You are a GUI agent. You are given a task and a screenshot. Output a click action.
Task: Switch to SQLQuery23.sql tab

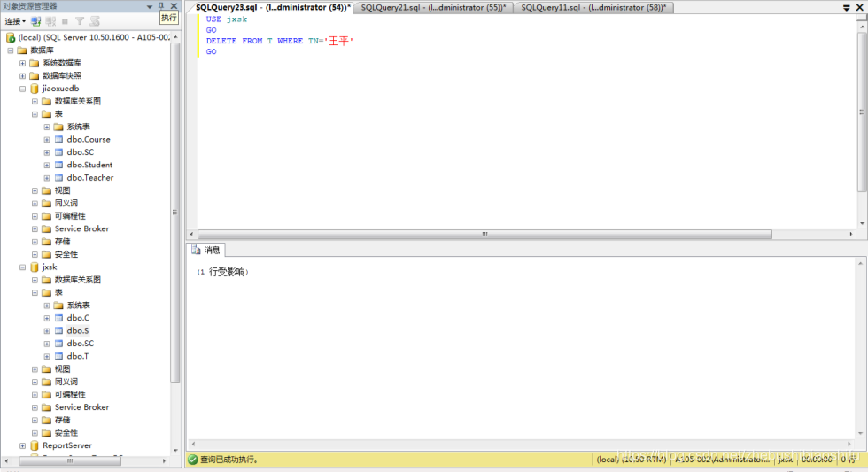pos(273,7)
